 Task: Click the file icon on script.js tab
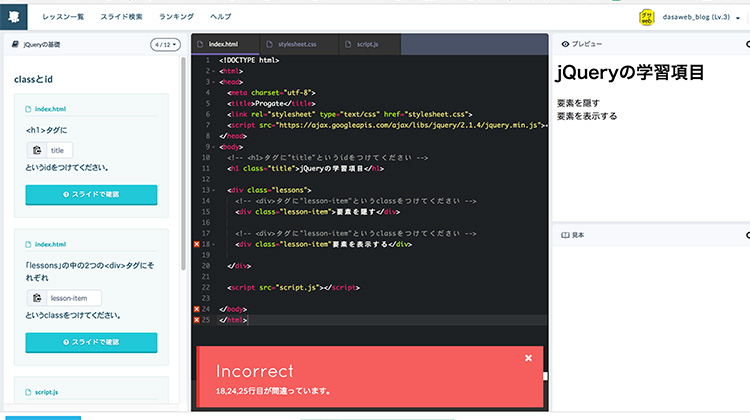(x=348, y=44)
